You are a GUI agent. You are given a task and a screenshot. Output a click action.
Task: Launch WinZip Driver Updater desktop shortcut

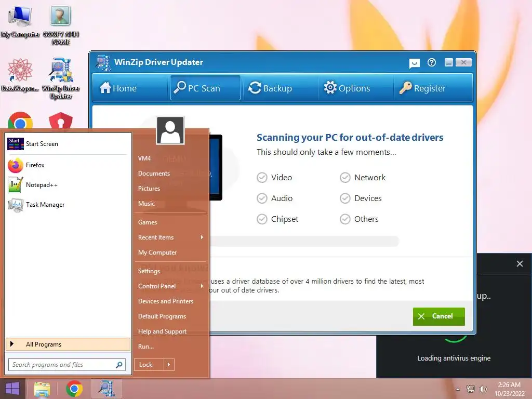[x=61, y=78]
